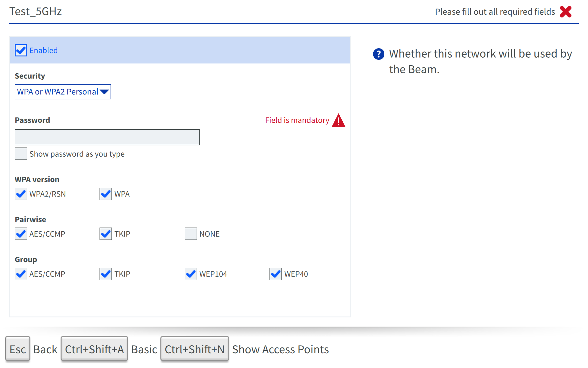Disable the WEP104 group cipher
Viewport: 588px width, 368px height.
[x=190, y=274]
